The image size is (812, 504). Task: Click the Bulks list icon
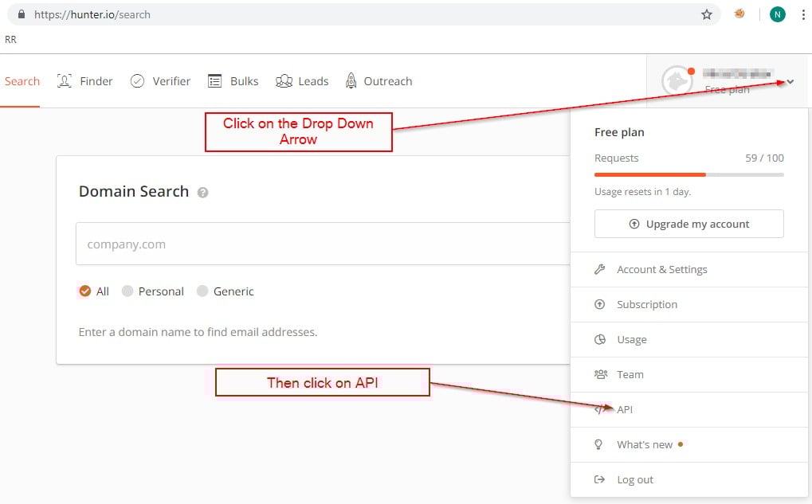214,81
